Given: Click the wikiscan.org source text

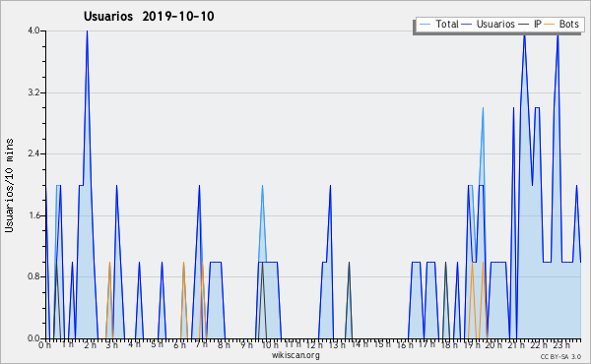Looking at the screenshot, I should (x=295, y=355).
